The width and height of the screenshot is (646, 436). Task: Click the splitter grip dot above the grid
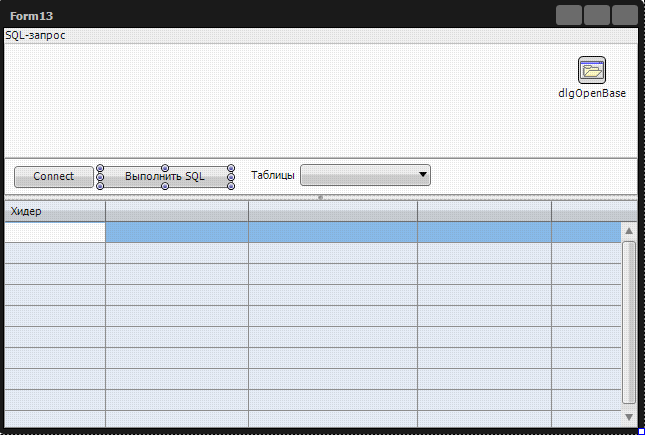pyautogui.click(x=321, y=198)
